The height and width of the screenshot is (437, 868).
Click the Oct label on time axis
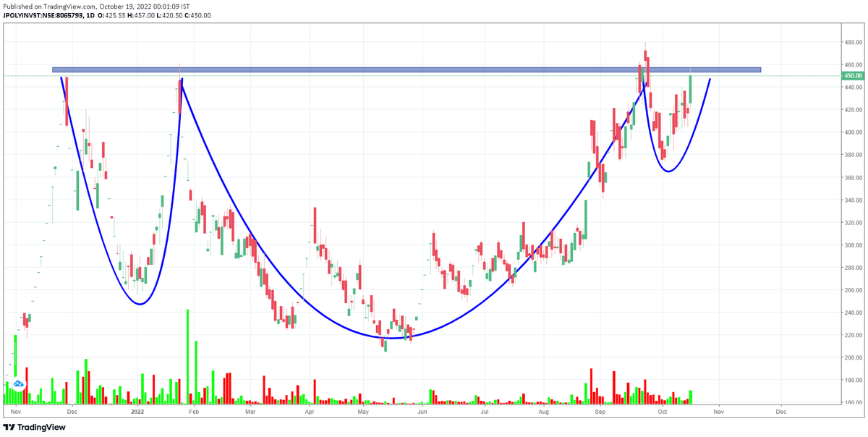point(662,411)
